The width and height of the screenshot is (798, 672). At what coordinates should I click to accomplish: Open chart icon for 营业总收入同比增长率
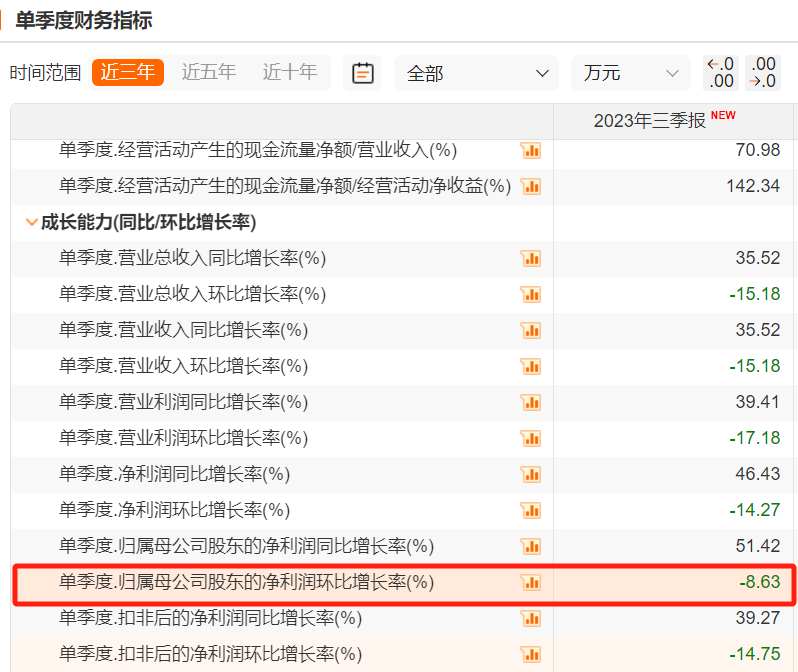pyautogui.click(x=531, y=259)
